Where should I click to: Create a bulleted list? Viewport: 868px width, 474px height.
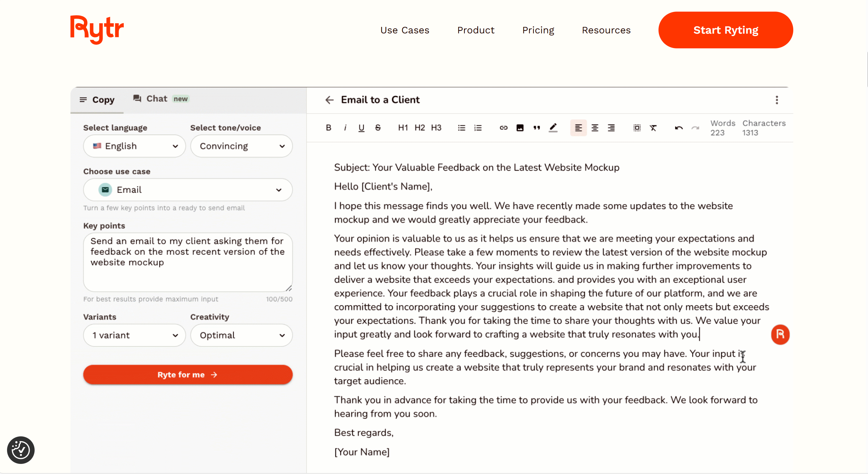tap(462, 128)
